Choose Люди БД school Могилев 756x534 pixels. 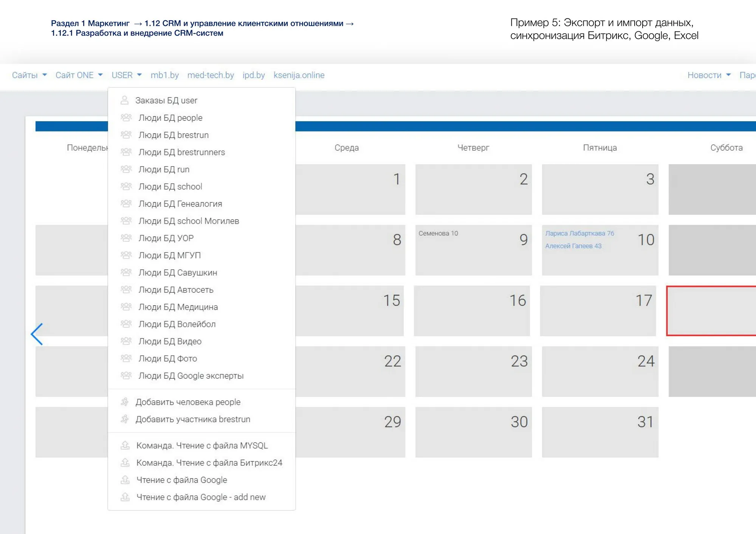pyautogui.click(x=201, y=221)
